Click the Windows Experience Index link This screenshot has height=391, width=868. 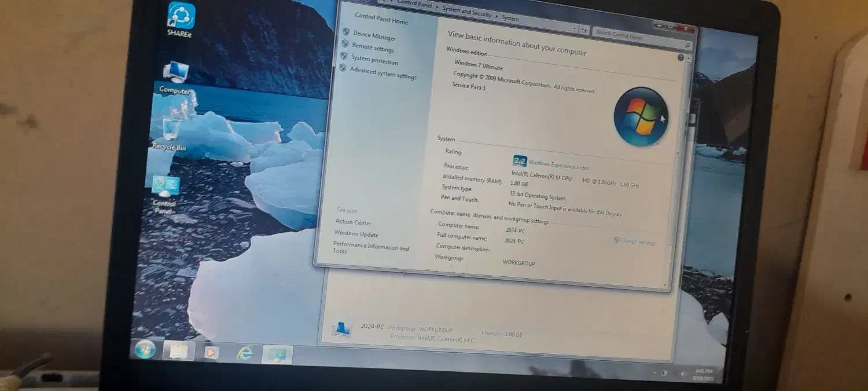pos(558,165)
